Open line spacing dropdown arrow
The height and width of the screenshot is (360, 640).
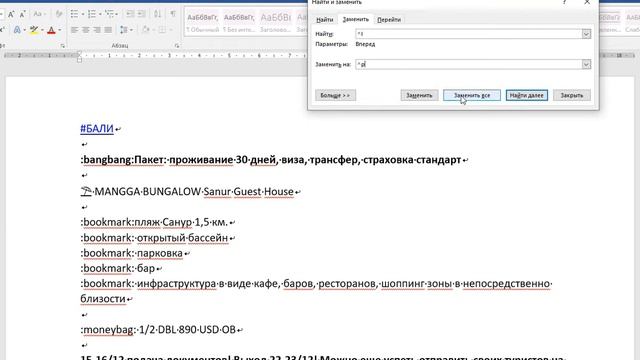(x=131, y=30)
